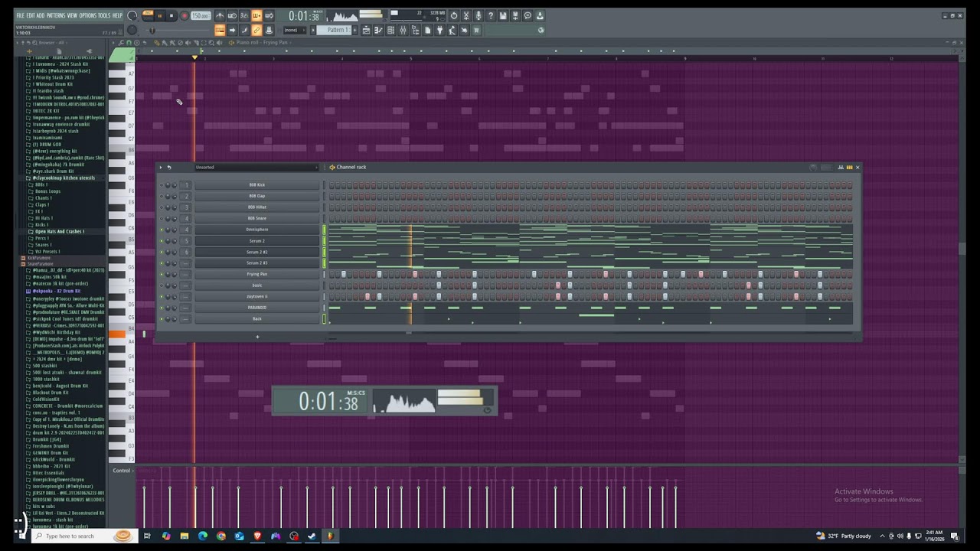Viewport: 980px width, 551px height.
Task: Select the Omnisphere channel button
Action: pos(256,230)
